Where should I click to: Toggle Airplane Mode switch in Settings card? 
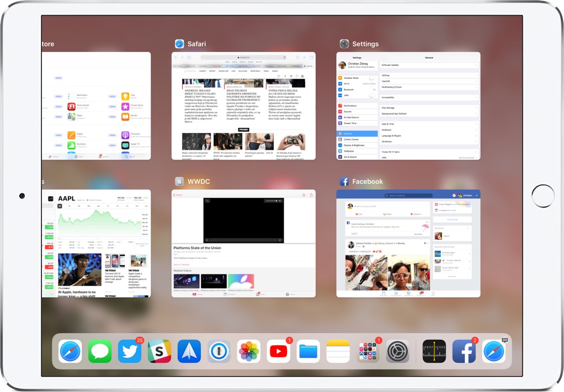tap(373, 78)
